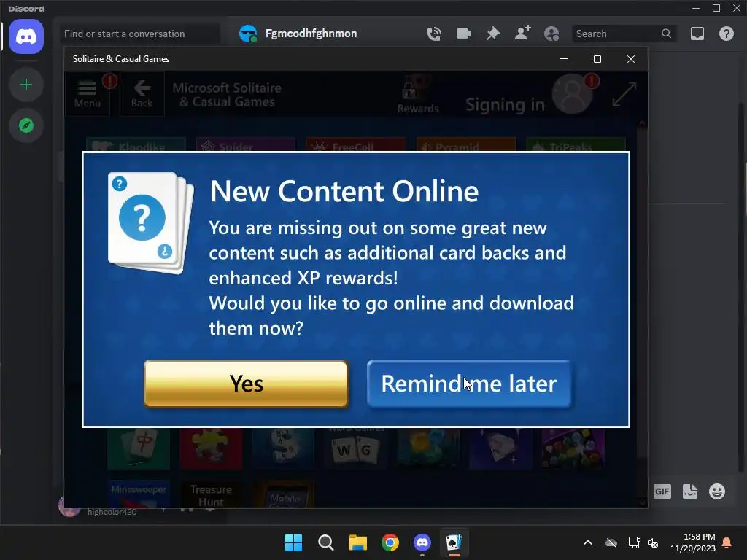Click the muted volume tray icon
This screenshot has height=560, width=747.
click(653, 542)
